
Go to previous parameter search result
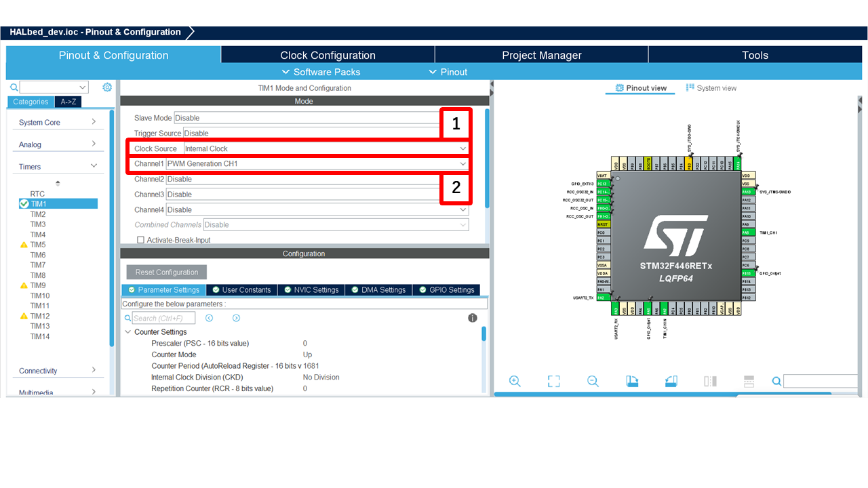tap(210, 318)
